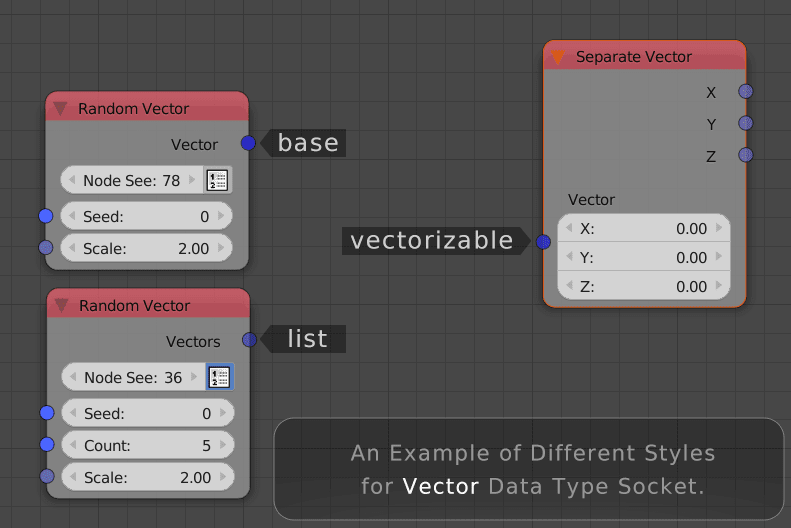
Task: Collapse the top Random Vector node
Action: tap(61, 108)
